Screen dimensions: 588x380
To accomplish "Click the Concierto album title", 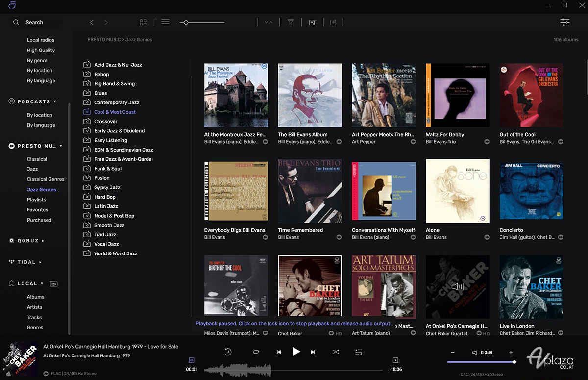I will point(511,230).
